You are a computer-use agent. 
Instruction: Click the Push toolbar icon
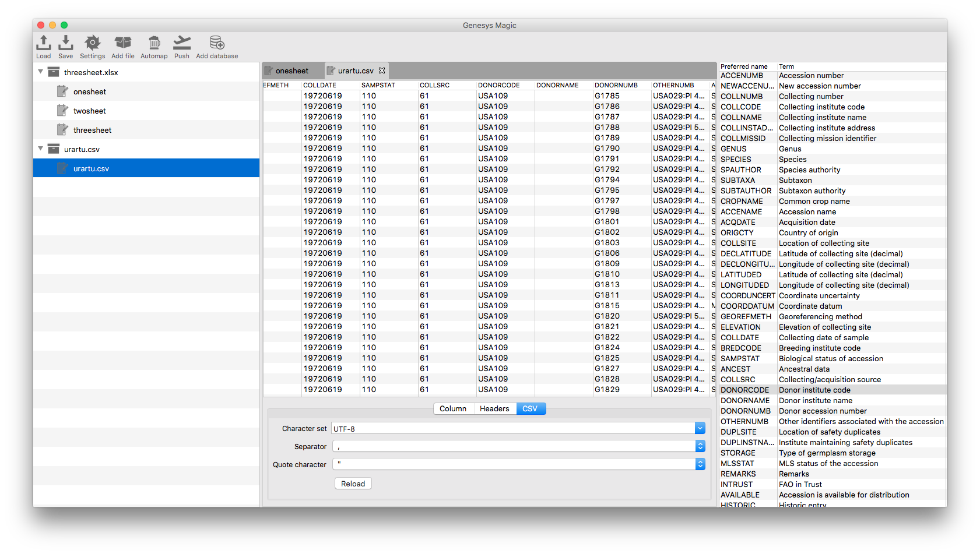(x=182, y=47)
